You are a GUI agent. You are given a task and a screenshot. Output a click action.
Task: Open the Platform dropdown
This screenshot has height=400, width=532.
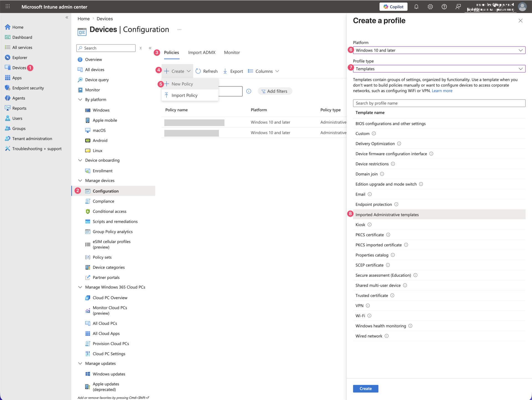(439, 50)
